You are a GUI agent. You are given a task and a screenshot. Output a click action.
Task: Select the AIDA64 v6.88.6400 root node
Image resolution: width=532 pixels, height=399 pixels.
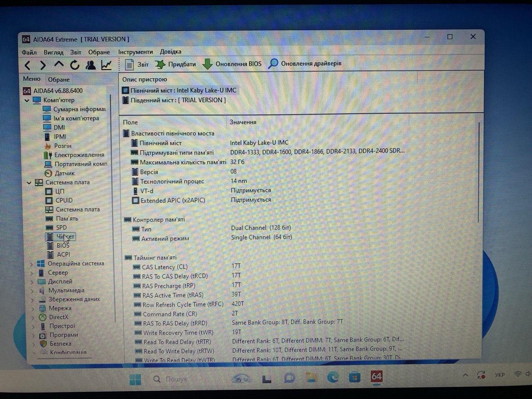[53, 91]
